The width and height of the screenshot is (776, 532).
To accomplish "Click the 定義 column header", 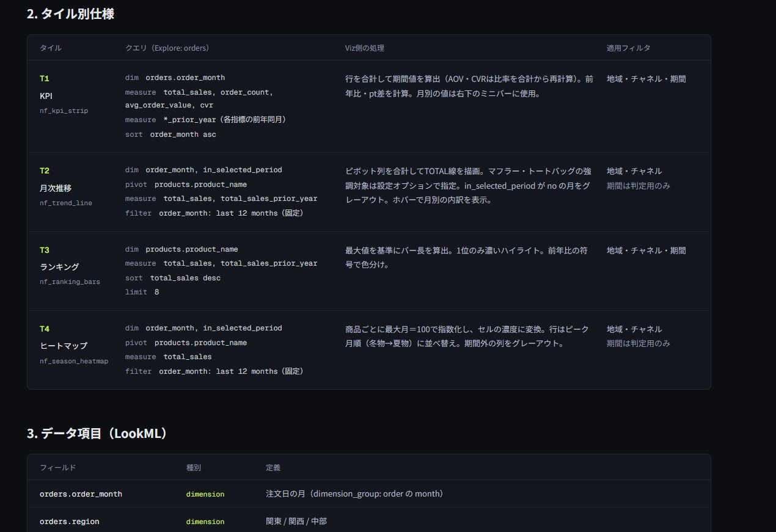I will [x=273, y=467].
